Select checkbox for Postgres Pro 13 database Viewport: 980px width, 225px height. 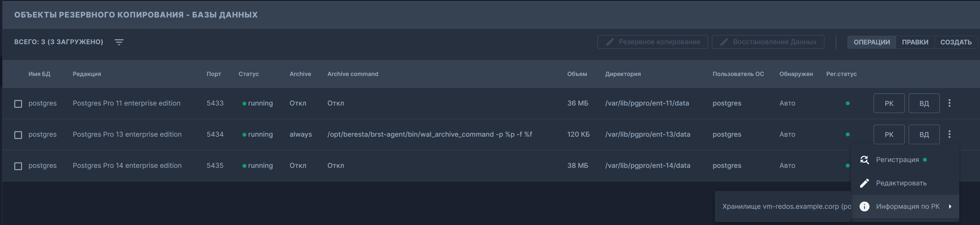click(18, 135)
